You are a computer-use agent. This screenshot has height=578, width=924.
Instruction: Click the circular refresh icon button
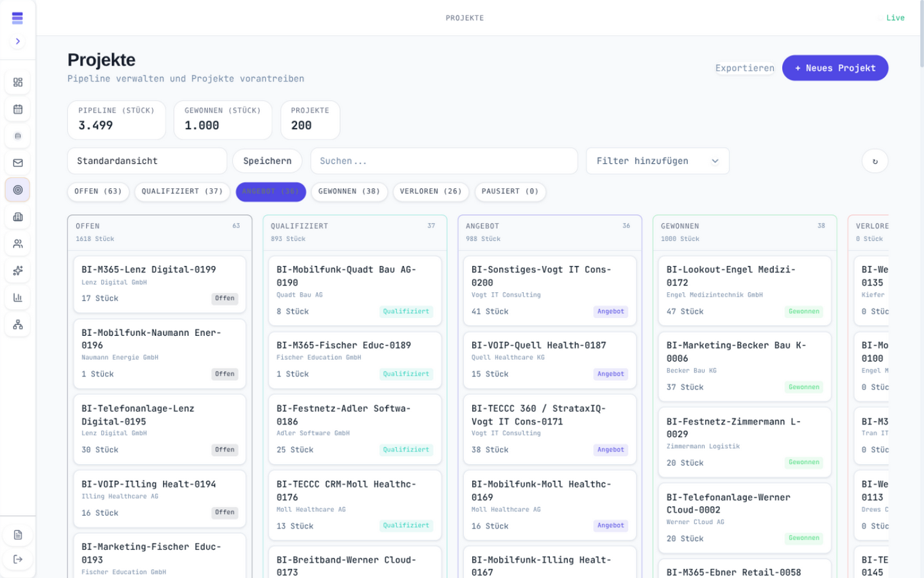875,161
